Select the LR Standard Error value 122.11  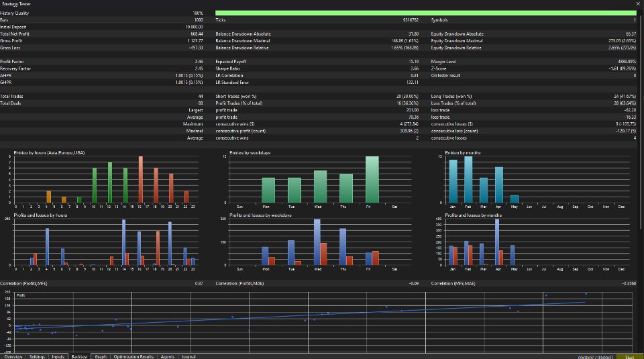(413, 83)
